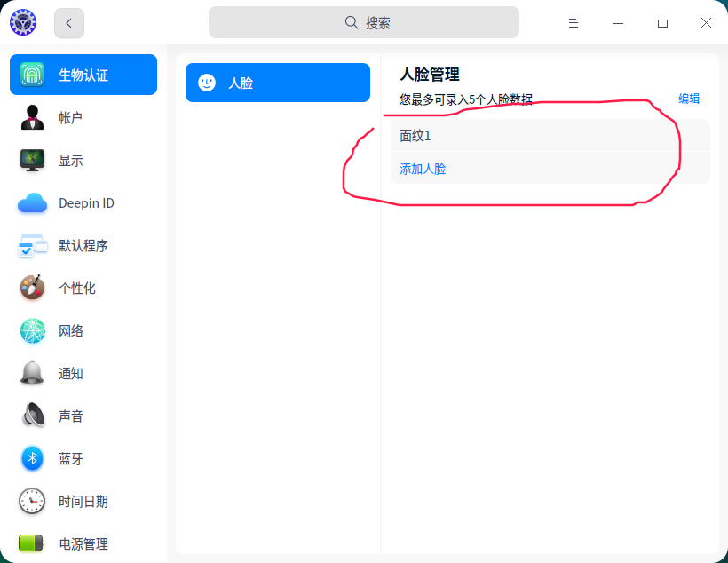Click inside the 搜索 search field
Image resolution: width=728 pixels, height=563 pixels.
point(364,21)
